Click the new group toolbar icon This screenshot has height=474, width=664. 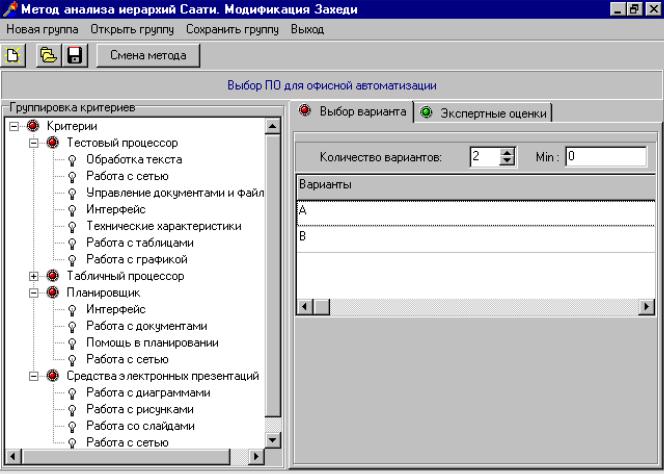tap(16, 55)
